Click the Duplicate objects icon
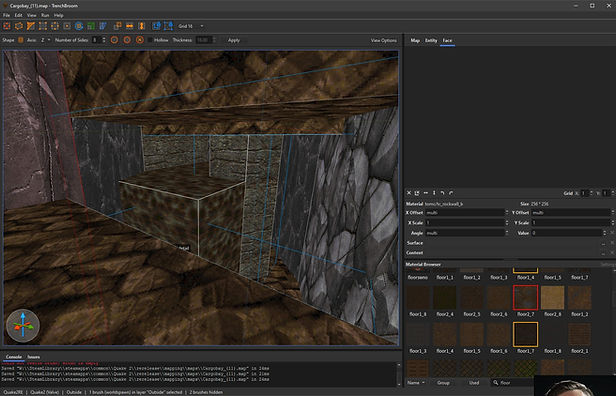 [117, 26]
